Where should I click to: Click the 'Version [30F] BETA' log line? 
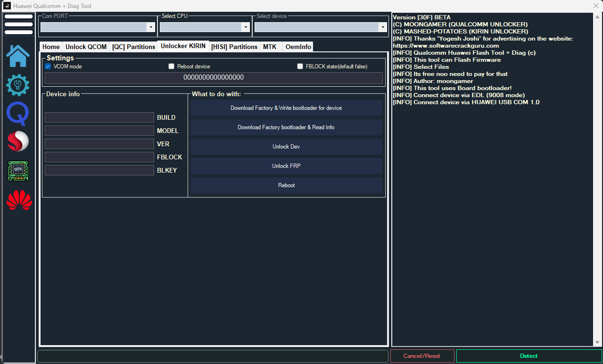coord(421,17)
